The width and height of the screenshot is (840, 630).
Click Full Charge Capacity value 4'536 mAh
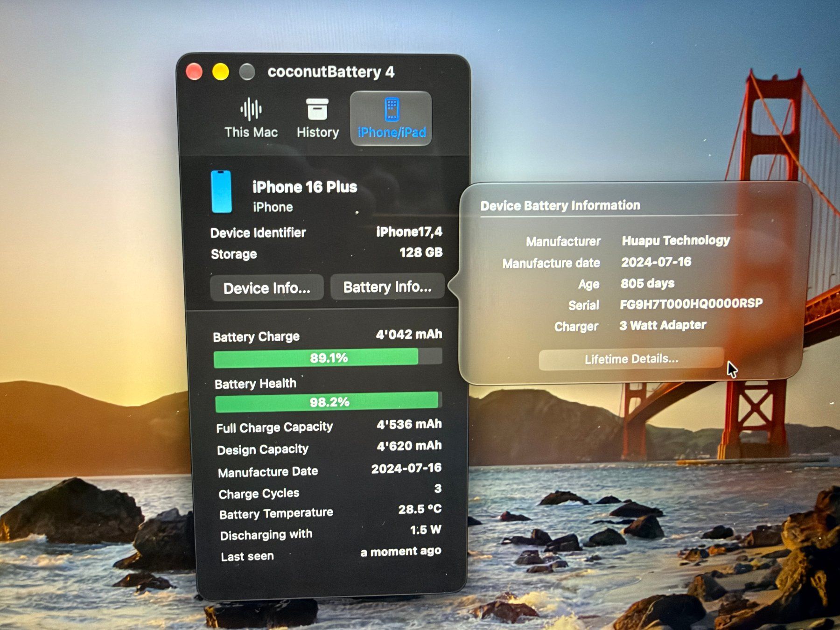(x=409, y=424)
